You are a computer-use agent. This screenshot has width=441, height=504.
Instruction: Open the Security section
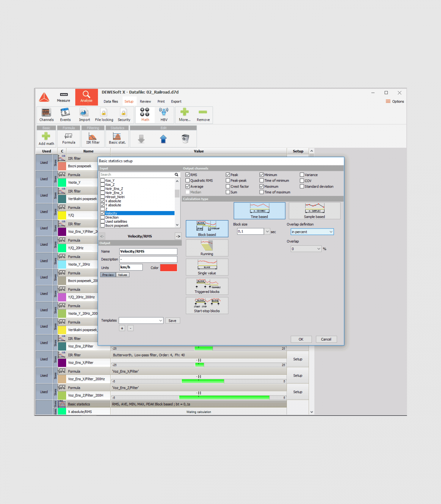click(124, 115)
